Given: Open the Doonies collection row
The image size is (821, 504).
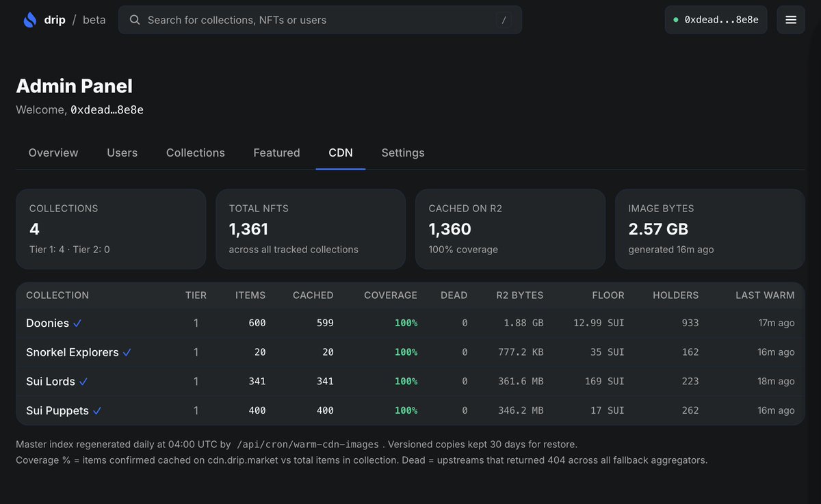Looking at the screenshot, I should [410, 323].
